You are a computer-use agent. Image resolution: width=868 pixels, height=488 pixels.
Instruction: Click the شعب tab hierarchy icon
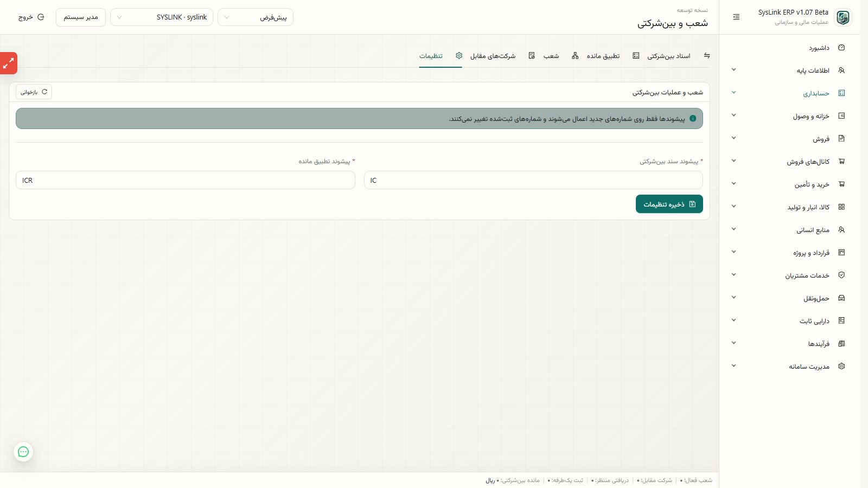(575, 56)
